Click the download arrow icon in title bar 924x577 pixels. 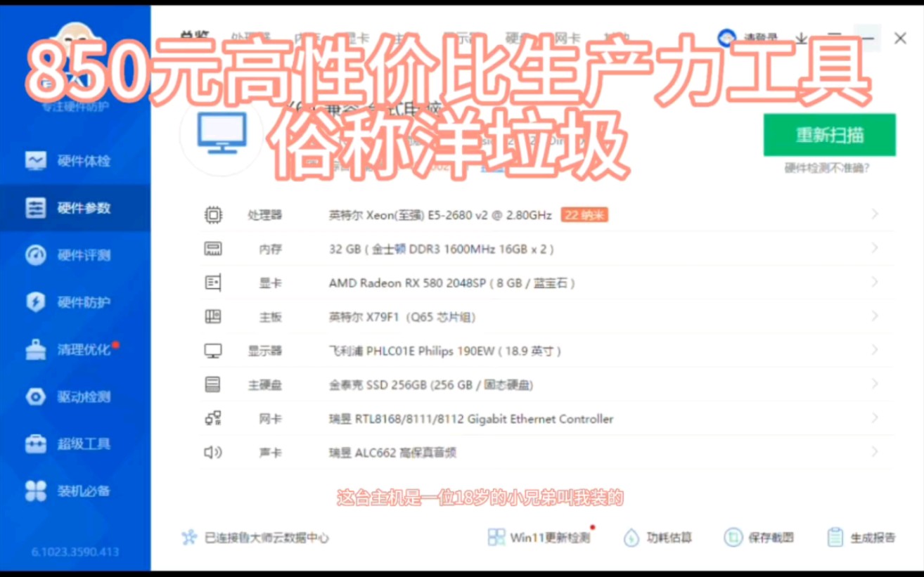pyautogui.click(x=802, y=39)
